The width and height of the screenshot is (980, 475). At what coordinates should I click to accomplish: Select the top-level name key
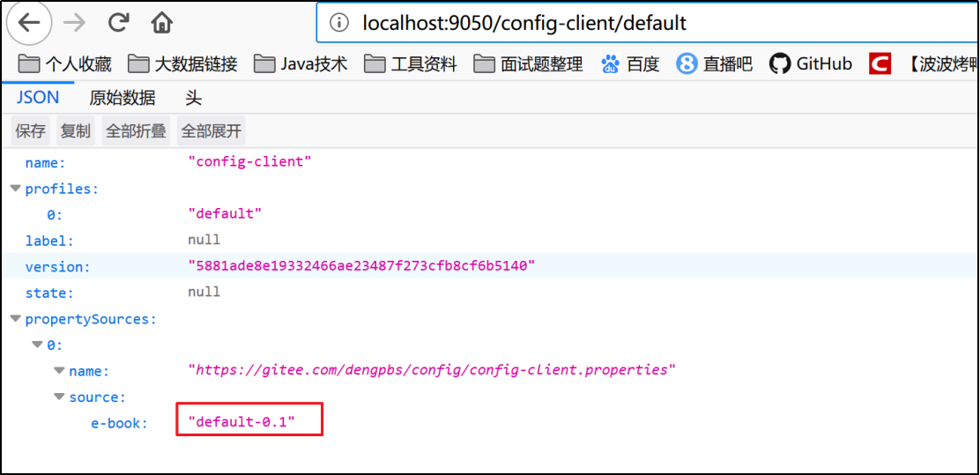tap(45, 162)
